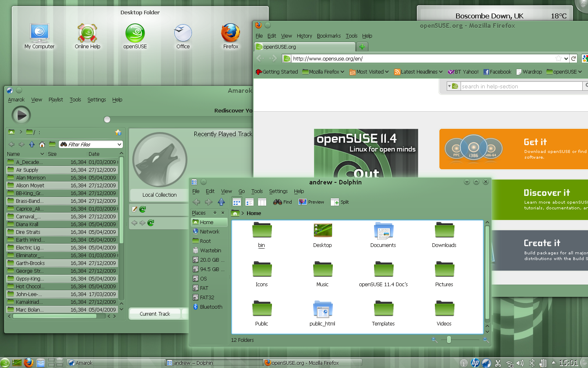Click Dolphin's forward arrow
Screen dimensions: 588x368
point(209,202)
